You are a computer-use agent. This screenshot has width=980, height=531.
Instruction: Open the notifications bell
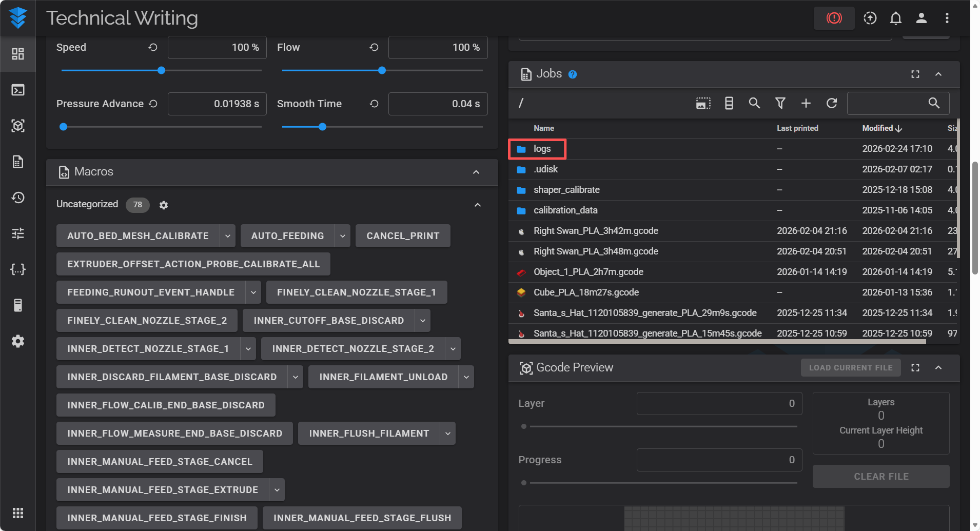(x=895, y=18)
